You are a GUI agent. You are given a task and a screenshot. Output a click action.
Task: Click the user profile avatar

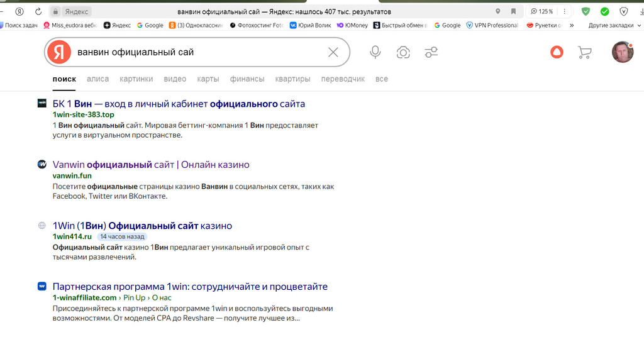coord(622,52)
